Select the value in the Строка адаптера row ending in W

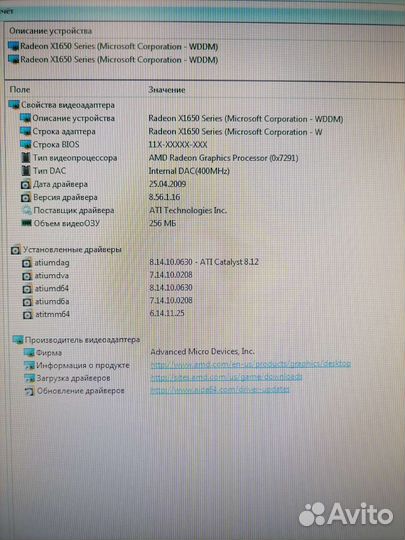[235, 132]
